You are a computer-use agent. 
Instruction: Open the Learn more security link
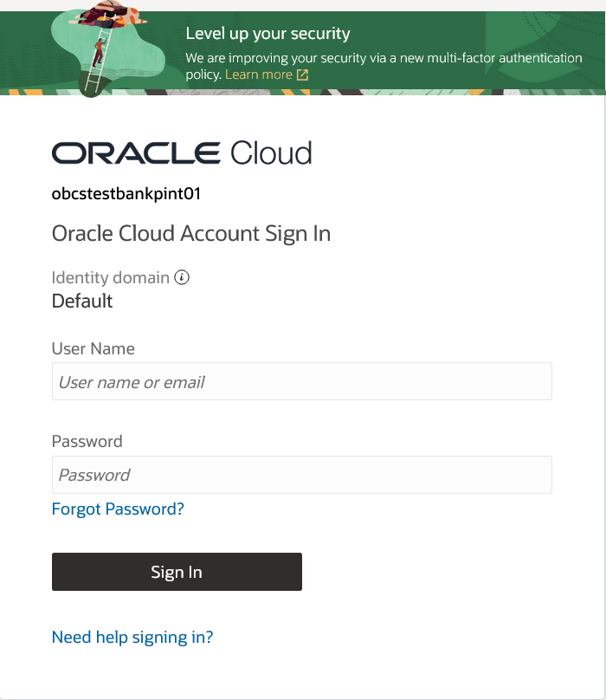click(x=259, y=75)
